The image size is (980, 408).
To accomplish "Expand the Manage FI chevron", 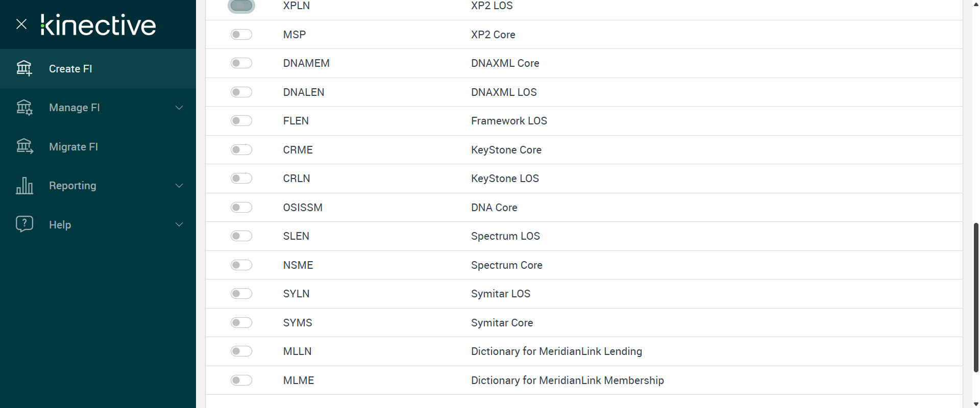I will point(179,108).
